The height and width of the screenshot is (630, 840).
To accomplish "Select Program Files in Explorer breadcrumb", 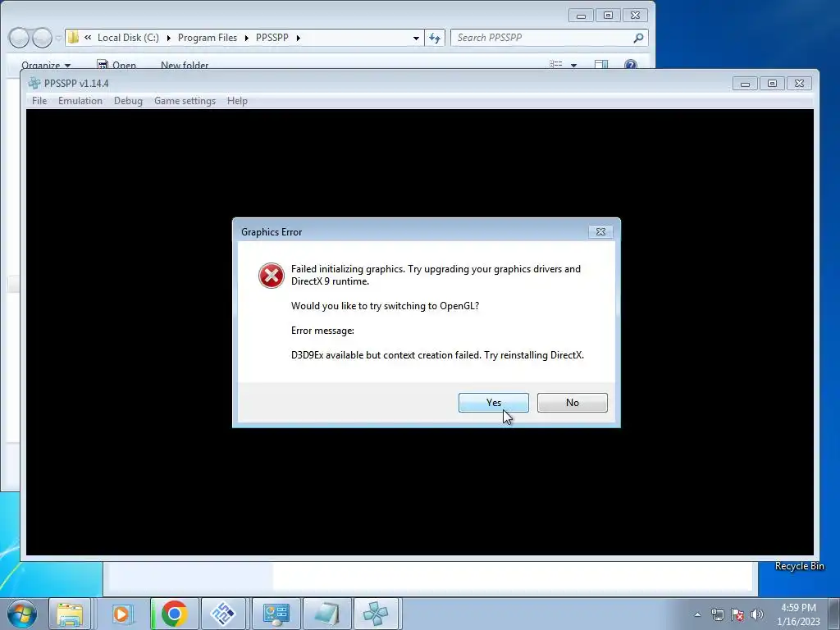I will tap(208, 38).
